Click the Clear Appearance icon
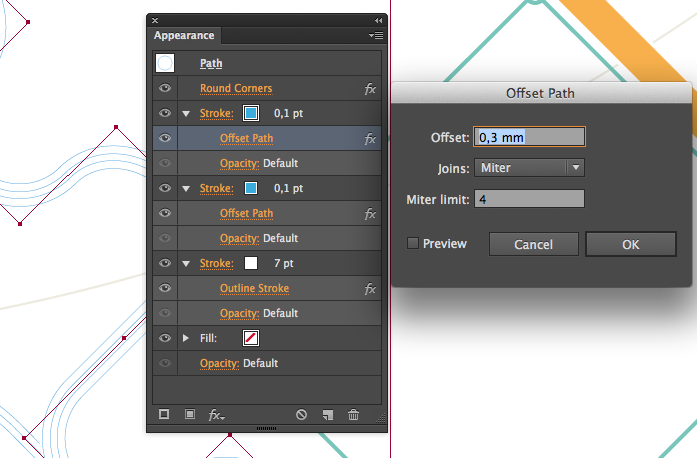The image size is (697, 458). (301, 414)
